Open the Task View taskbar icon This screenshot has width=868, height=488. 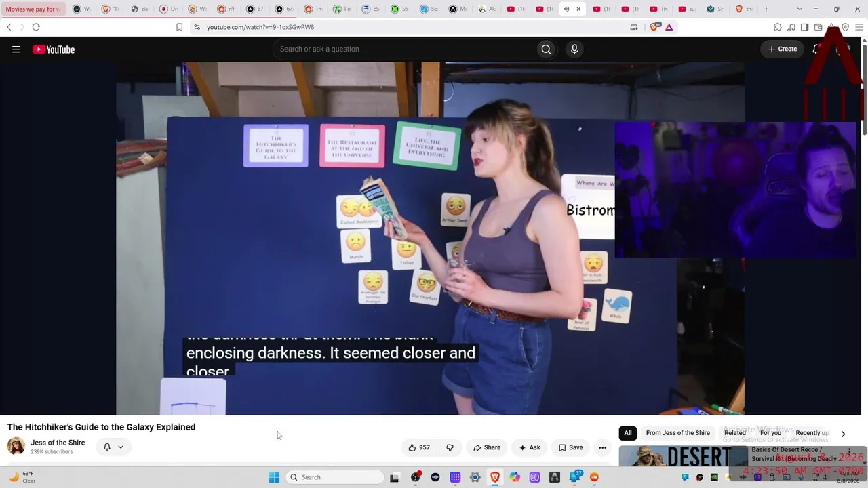pos(395,477)
